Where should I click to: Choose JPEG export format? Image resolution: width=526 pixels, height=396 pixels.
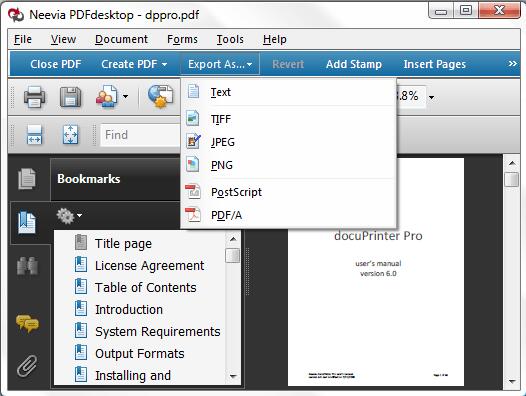click(x=288, y=142)
